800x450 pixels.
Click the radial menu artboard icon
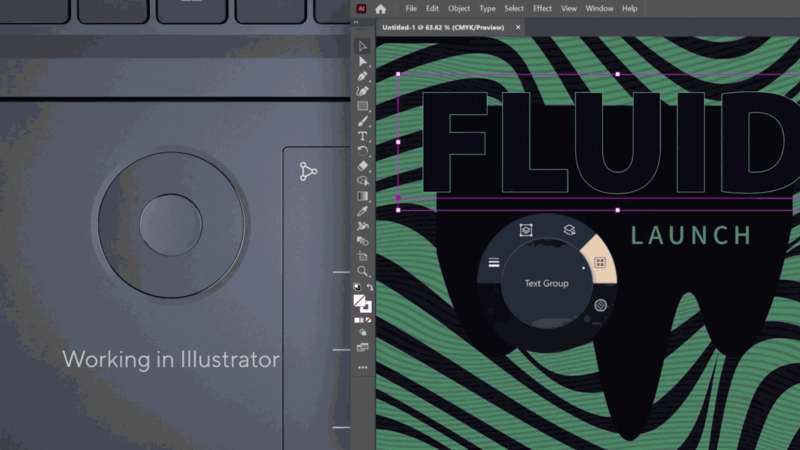click(526, 230)
